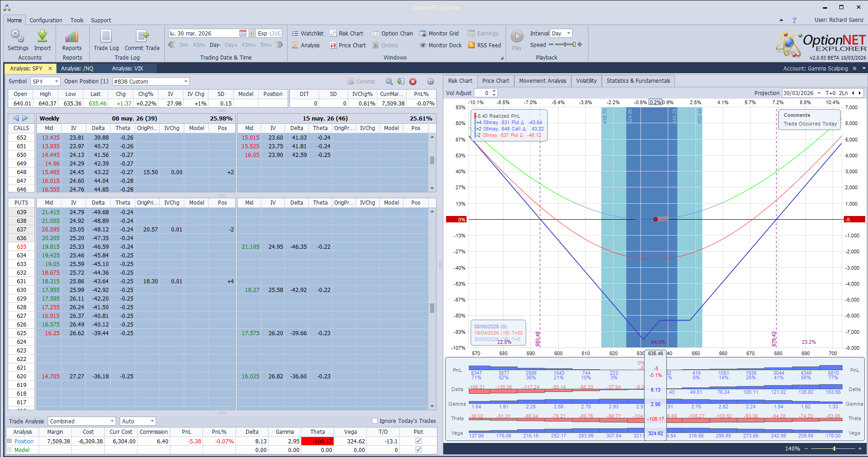Open the analysis panel settings gear
Viewport: 868px width, 457px height.
[431, 81]
